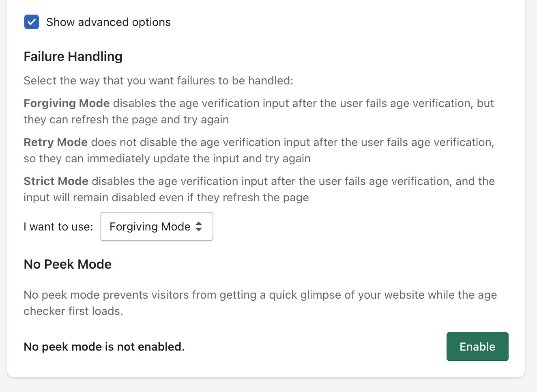The height and width of the screenshot is (392, 537).
Task: Uncheck the Show advanced options checkbox
Action: (32, 22)
